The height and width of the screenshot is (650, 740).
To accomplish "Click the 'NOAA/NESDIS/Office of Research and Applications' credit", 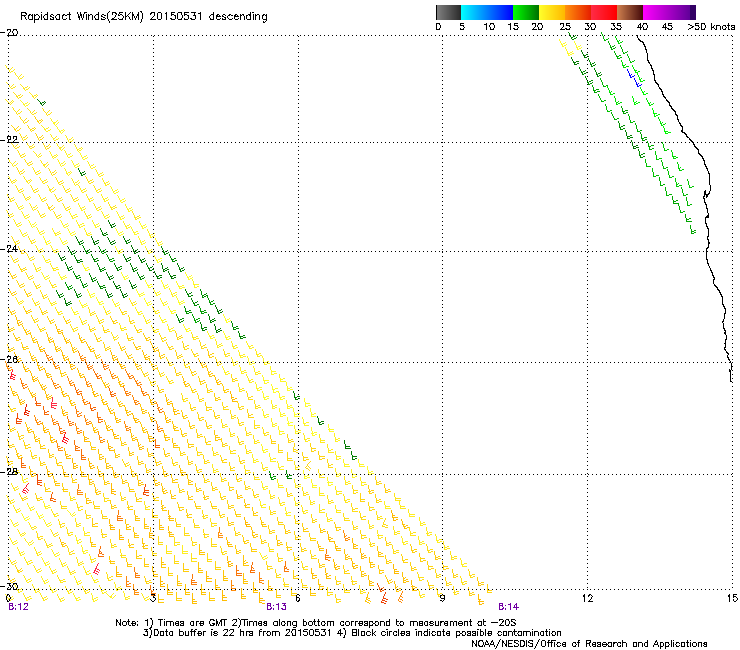I will click(589, 644).
